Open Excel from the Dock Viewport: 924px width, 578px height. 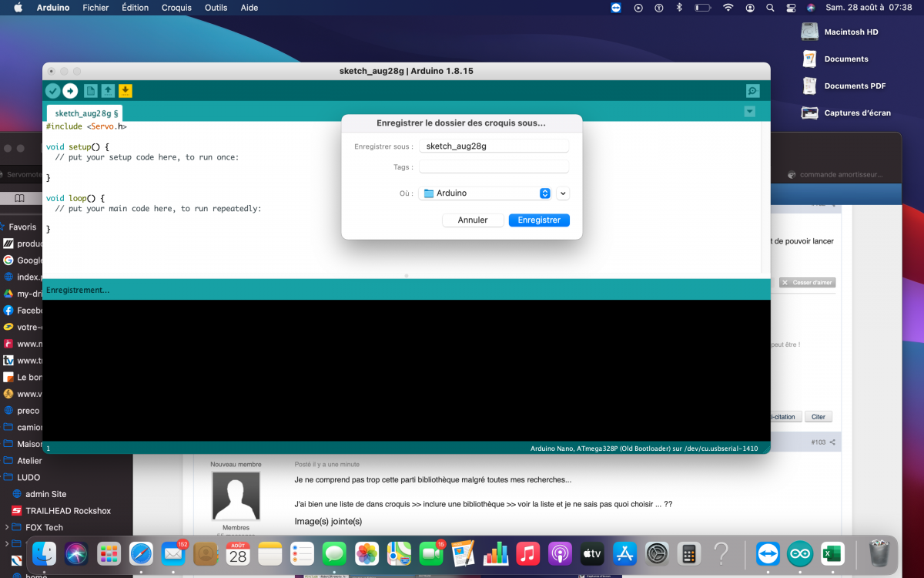[x=832, y=553]
